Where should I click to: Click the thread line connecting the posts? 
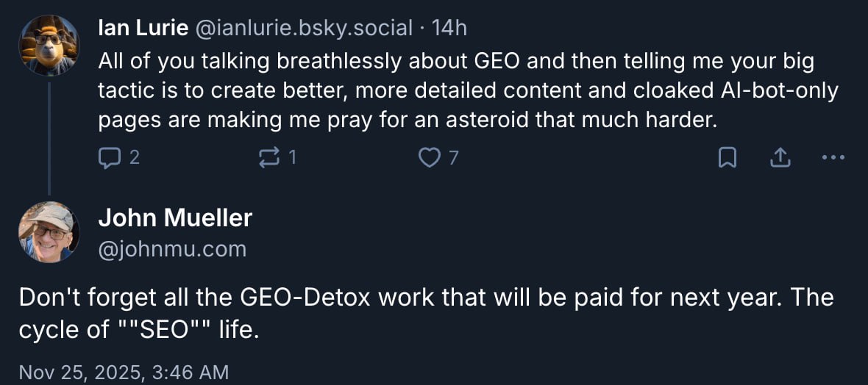pos(49,140)
